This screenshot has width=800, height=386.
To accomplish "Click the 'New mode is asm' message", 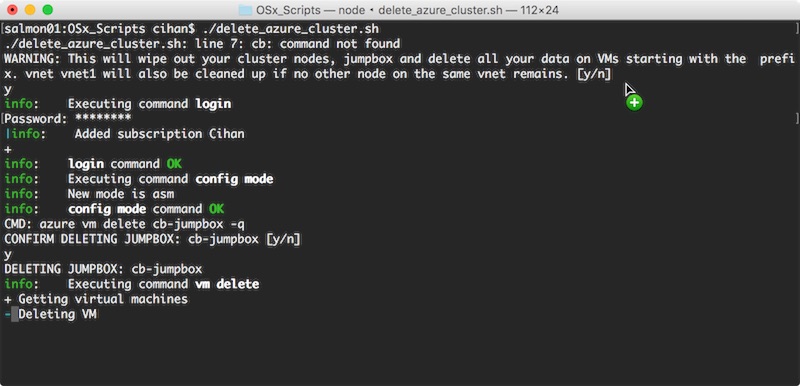I will 120,194.
